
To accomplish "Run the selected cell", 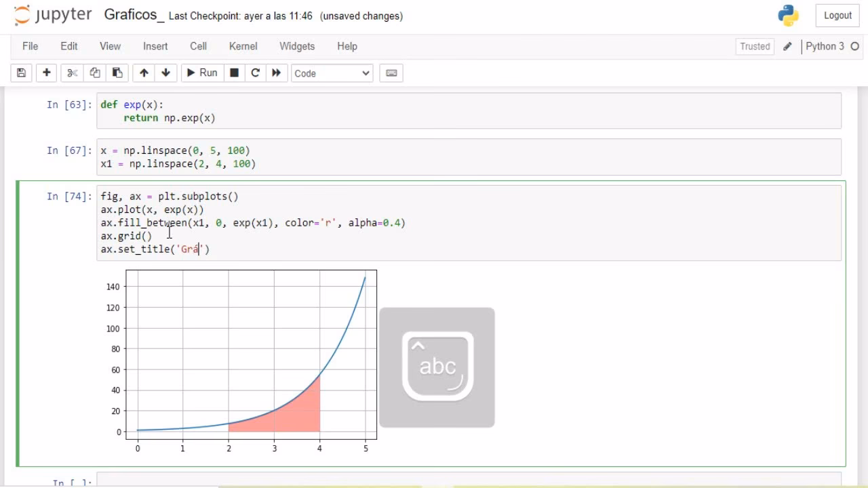I will pos(201,73).
